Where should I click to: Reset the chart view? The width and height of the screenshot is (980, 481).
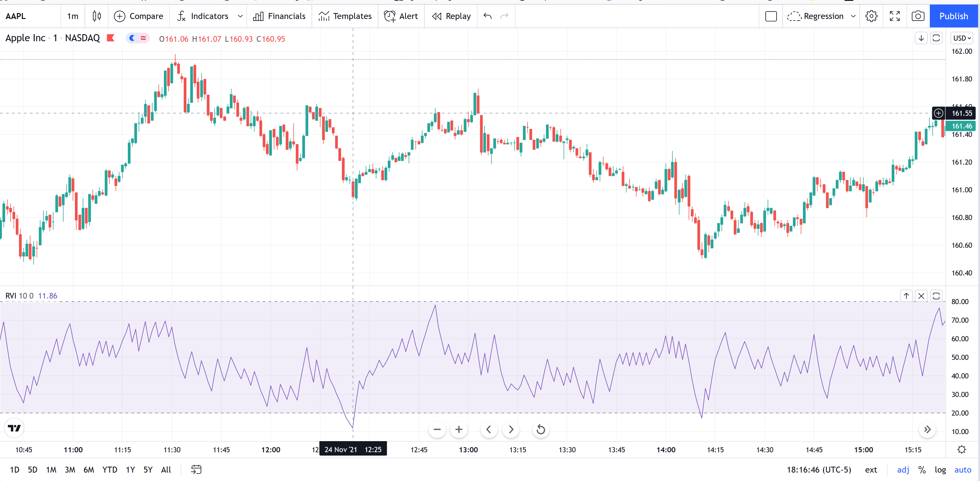(x=540, y=429)
